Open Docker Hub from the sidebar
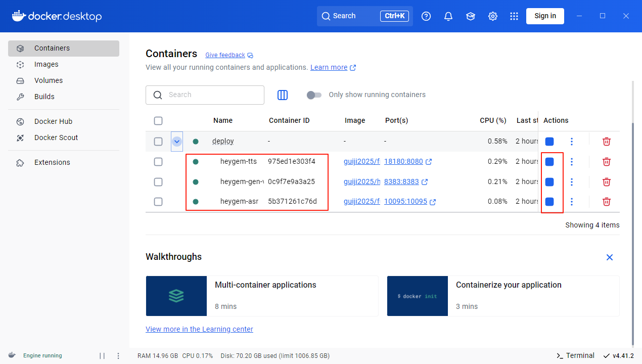The image size is (642, 364). 52,121
